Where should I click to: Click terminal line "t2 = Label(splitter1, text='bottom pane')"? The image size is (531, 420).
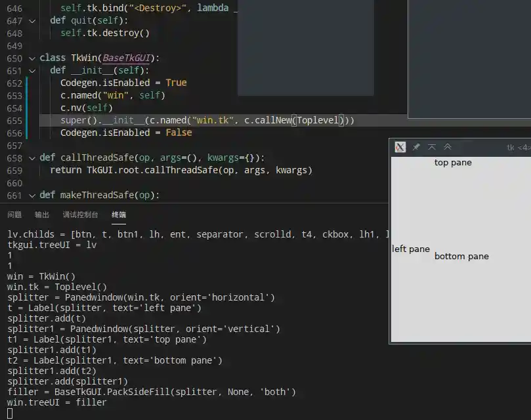coord(115,360)
